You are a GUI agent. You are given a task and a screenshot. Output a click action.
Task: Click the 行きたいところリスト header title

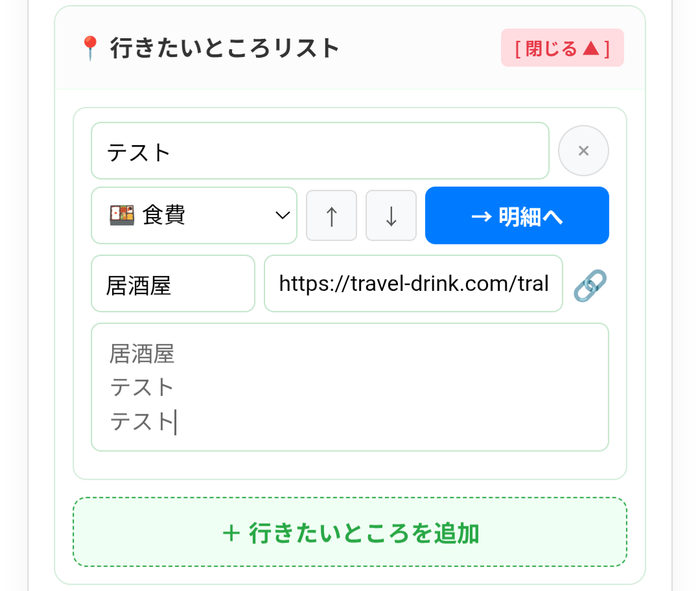click(225, 49)
